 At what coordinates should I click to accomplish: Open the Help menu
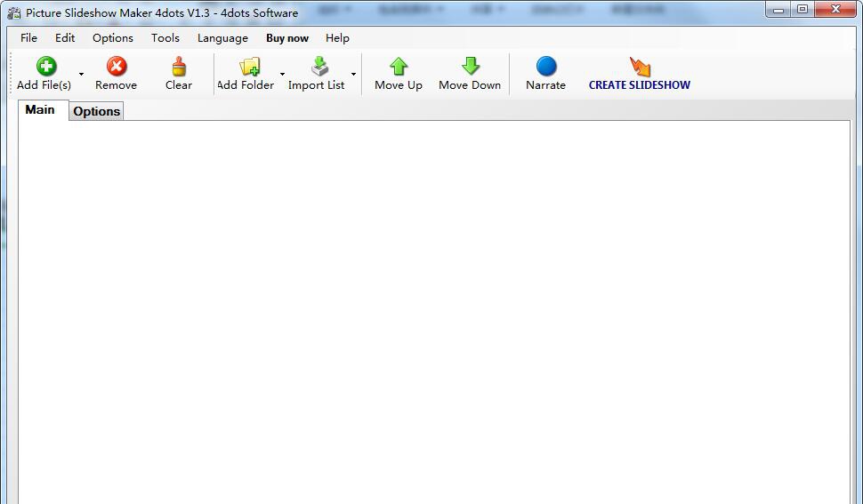coord(337,38)
